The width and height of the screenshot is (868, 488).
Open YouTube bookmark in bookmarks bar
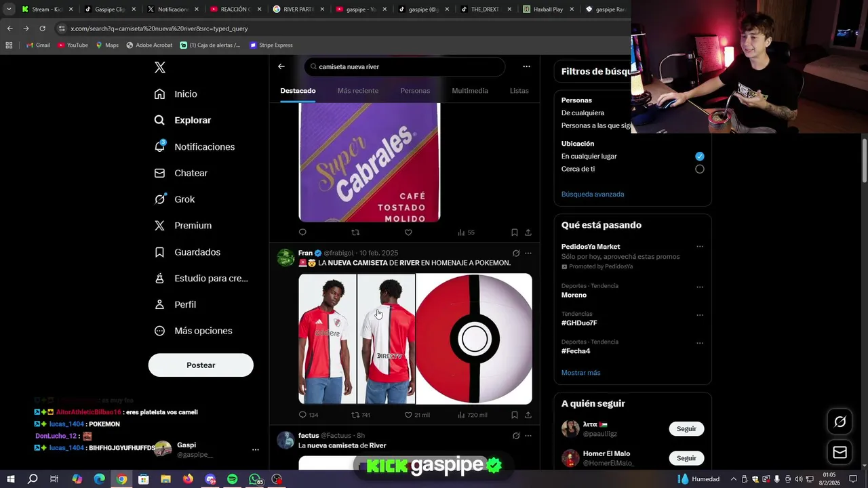coord(73,45)
